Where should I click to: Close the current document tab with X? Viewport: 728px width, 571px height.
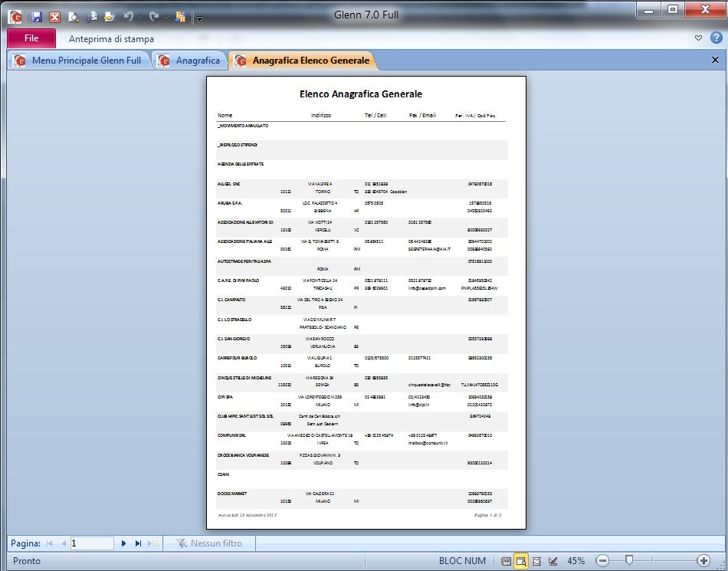click(715, 60)
